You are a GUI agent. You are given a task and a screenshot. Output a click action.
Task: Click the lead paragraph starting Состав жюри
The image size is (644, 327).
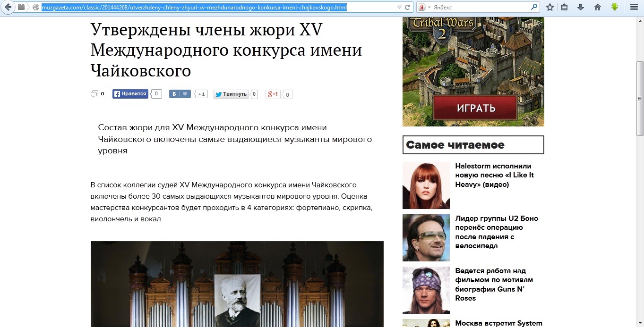click(235, 139)
